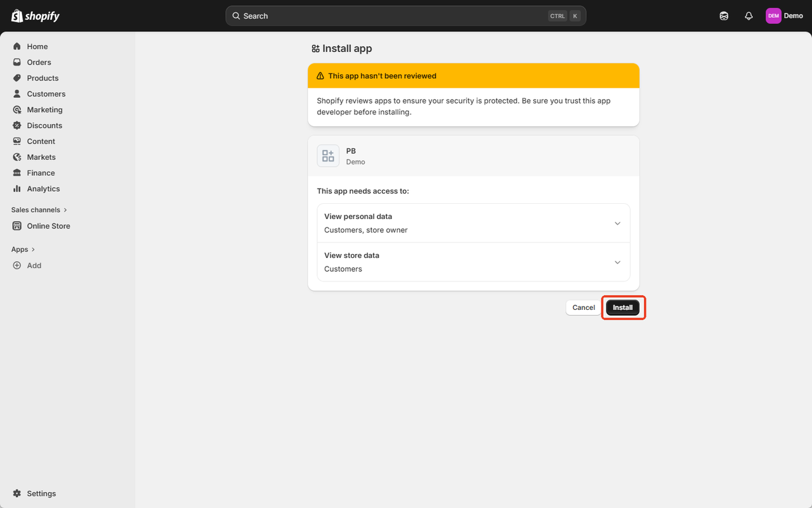Click the Home icon in sidebar
The width and height of the screenshot is (812, 508).
pos(17,46)
